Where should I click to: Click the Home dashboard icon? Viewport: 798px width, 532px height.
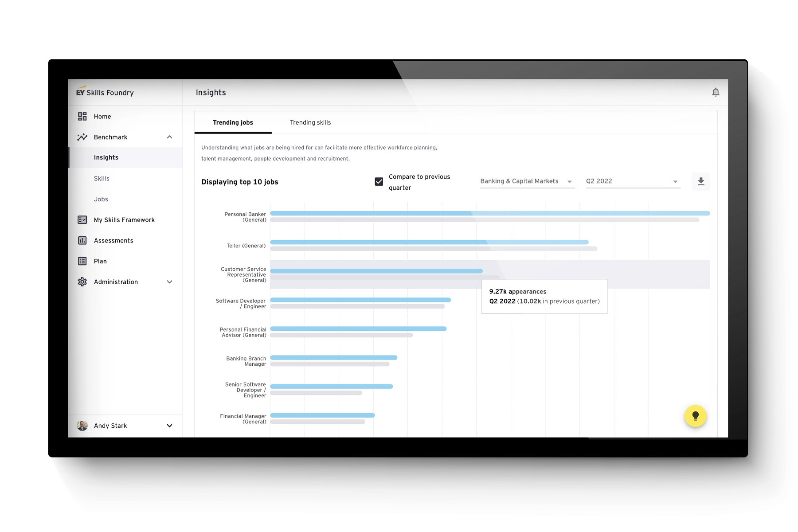coord(82,117)
